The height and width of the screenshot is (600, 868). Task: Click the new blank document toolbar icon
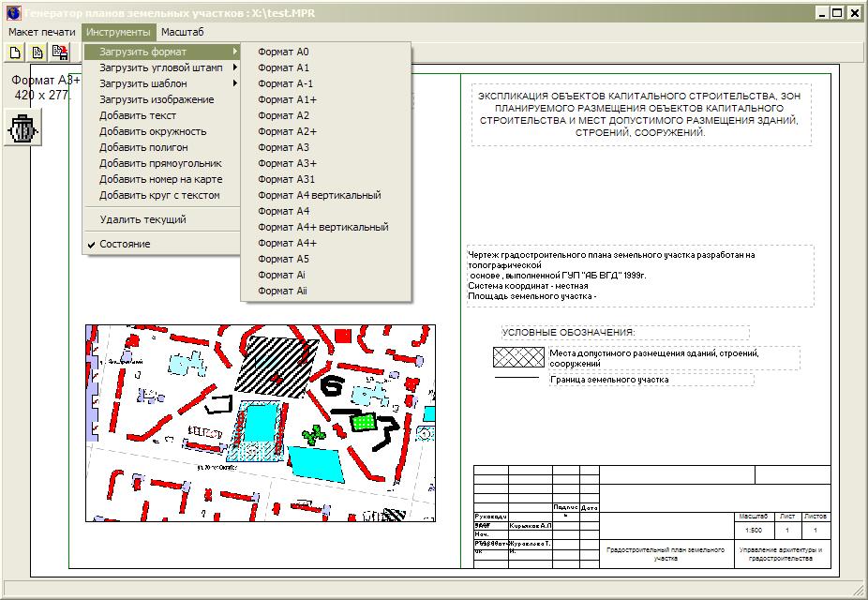[16, 52]
